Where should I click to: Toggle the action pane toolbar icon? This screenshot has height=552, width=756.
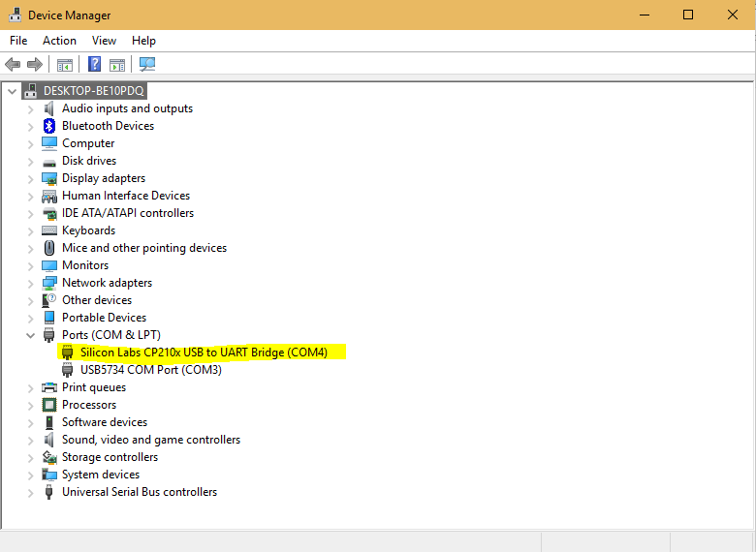pos(117,65)
